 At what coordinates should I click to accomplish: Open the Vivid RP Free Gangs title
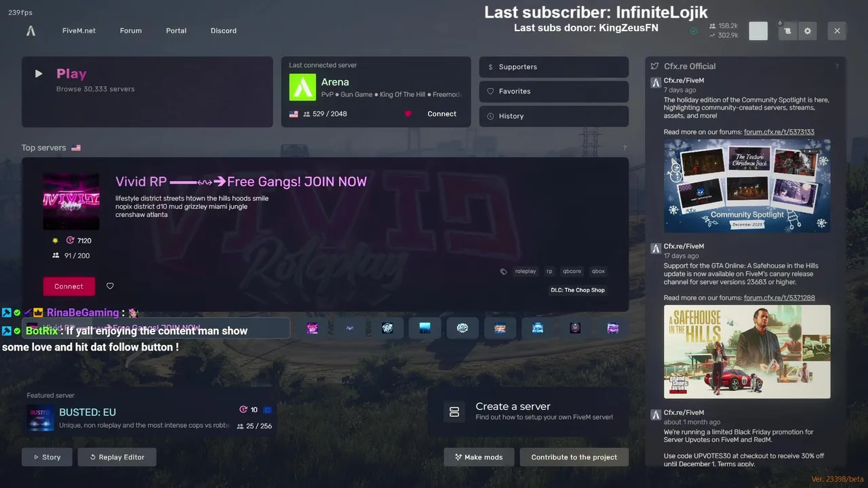241,182
